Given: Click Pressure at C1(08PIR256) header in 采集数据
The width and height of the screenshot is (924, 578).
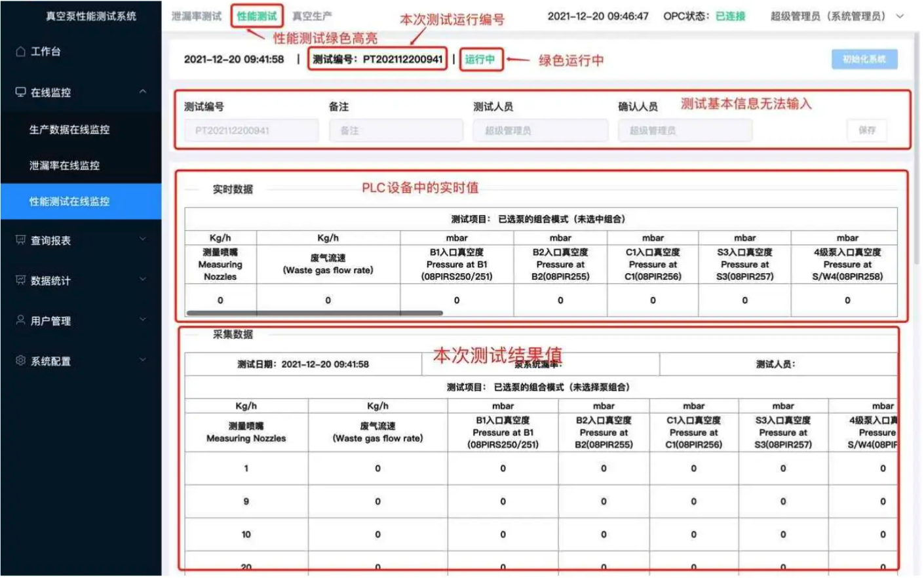Looking at the screenshot, I should tap(693, 433).
